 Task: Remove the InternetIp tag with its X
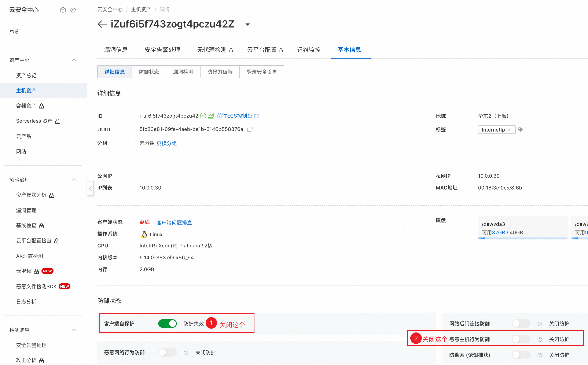click(x=509, y=130)
